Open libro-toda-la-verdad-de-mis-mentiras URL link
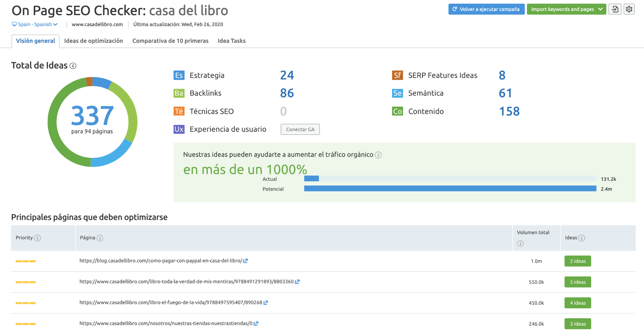Viewport: 644px width, 334px height. [187, 282]
